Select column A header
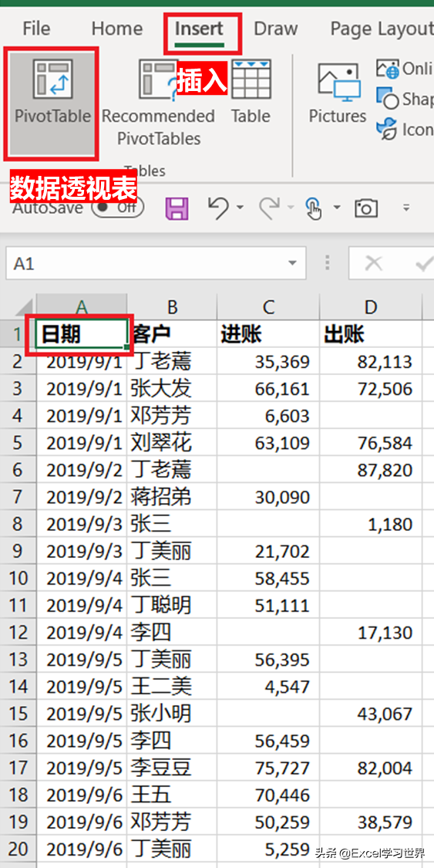Image resolution: width=434 pixels, height=868 pixels. click(x=82, y=307)
